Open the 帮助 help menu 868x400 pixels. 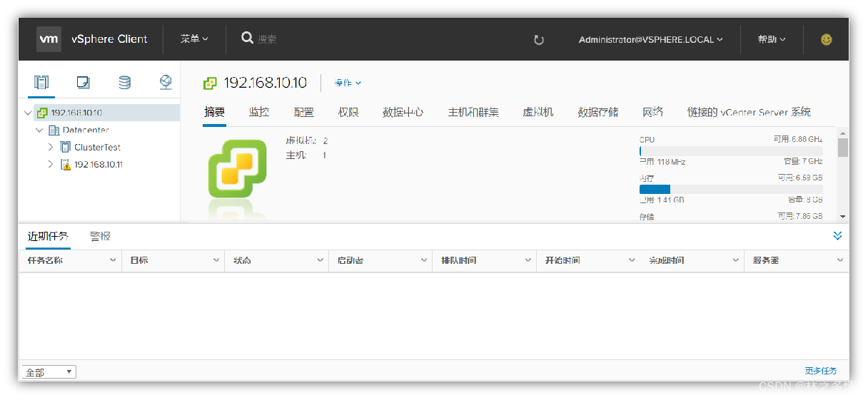(772, 39)
